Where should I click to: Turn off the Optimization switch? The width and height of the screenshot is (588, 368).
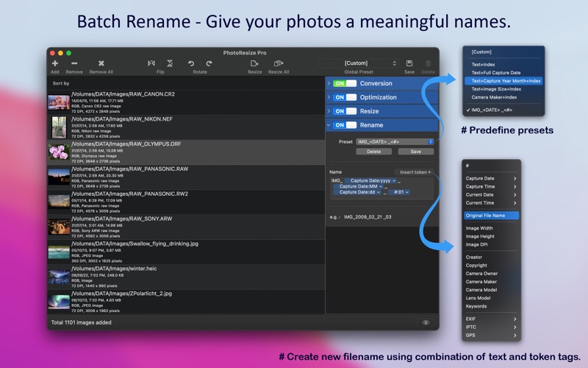tap(345, 97)
